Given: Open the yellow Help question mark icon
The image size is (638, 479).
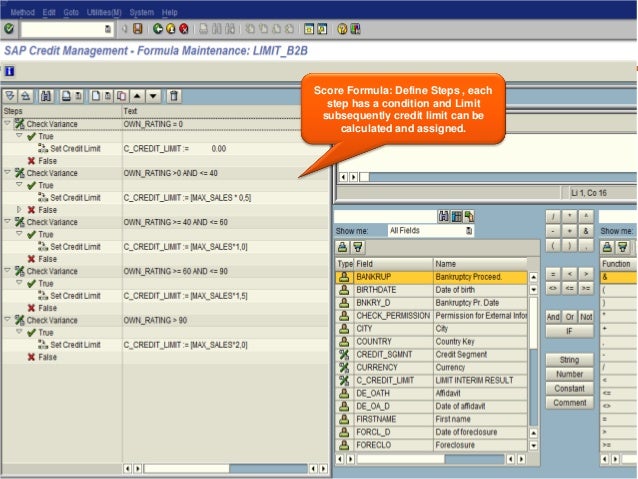Looking at the screenshot, I should [x=342, y=28].
